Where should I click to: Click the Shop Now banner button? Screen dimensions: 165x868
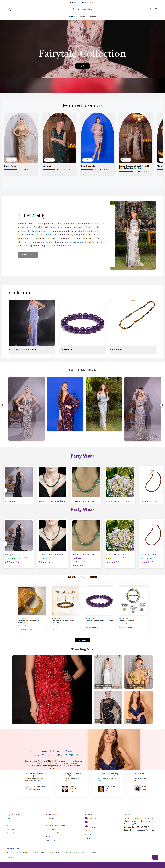[x=82, y=66]
